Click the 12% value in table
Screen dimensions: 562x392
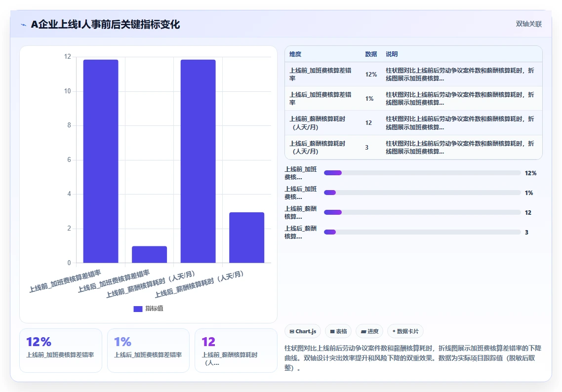(371, 75)
